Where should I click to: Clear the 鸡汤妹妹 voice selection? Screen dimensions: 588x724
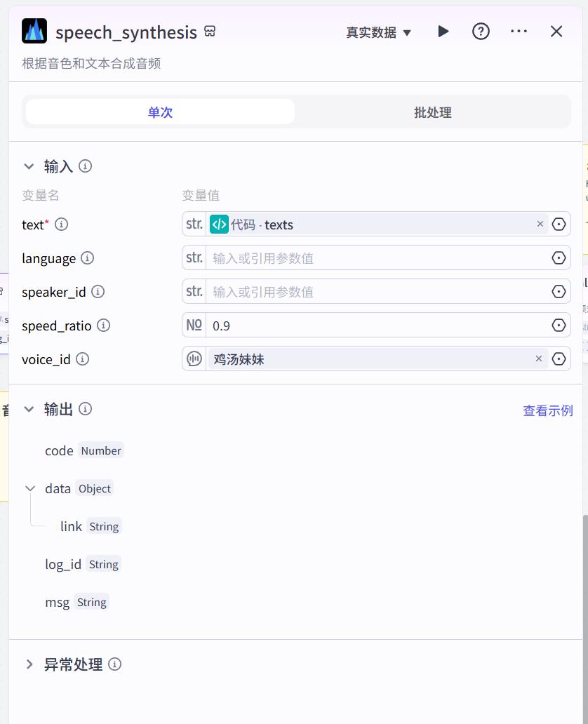[x=539, y=359]
